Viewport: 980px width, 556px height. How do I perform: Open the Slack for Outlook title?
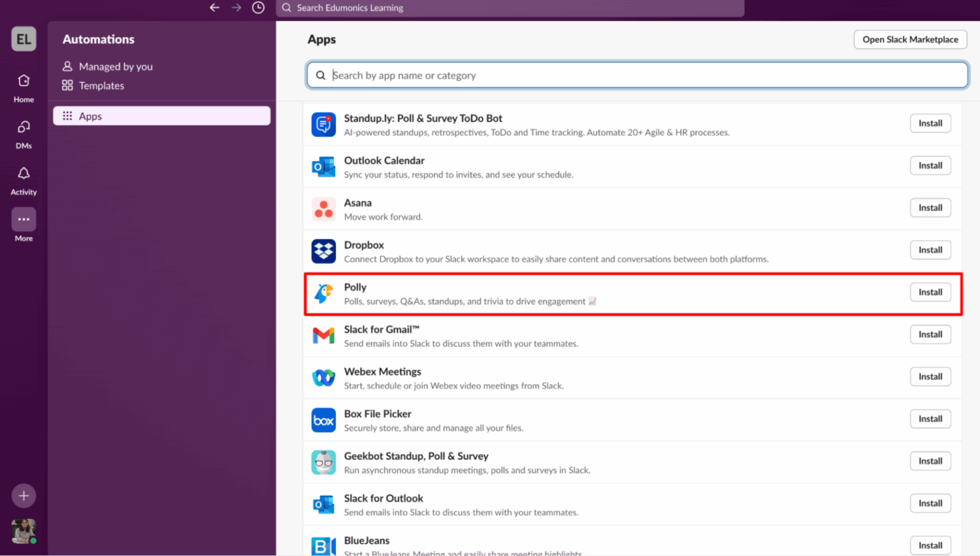coord(384,499)
